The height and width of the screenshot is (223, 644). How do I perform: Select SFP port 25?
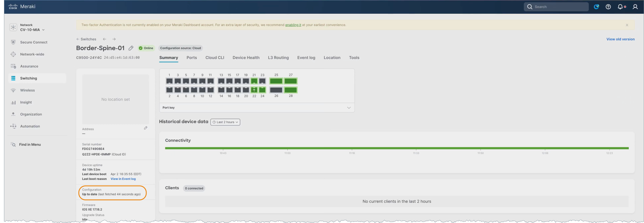tap(276, 81)
